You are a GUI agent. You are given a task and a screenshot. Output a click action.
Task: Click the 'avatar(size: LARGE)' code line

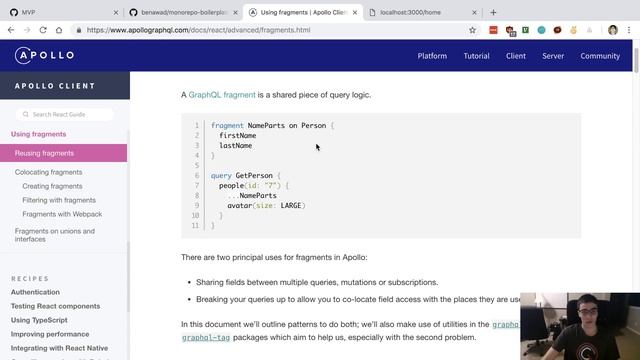[x=266, y=205]
